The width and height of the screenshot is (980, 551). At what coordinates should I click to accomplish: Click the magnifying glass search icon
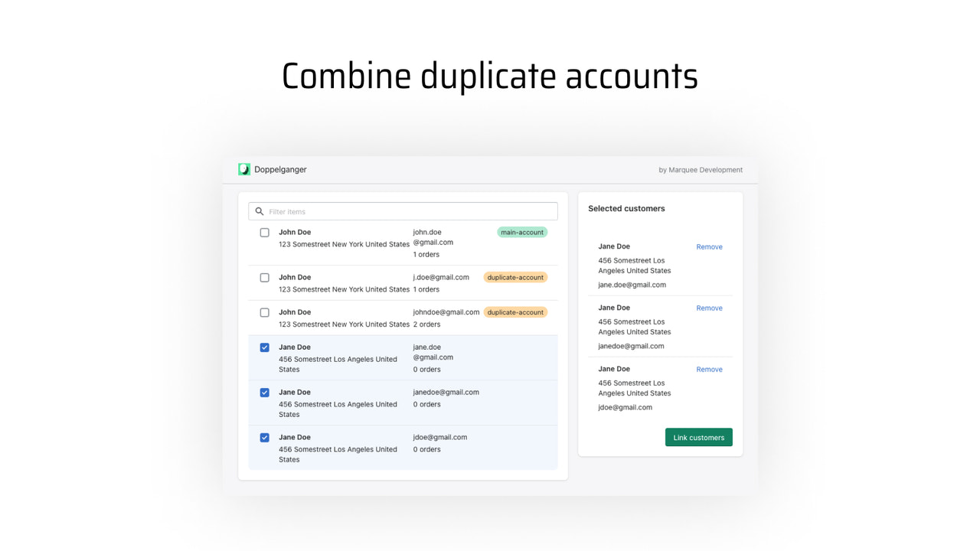[x=260, y=211]
